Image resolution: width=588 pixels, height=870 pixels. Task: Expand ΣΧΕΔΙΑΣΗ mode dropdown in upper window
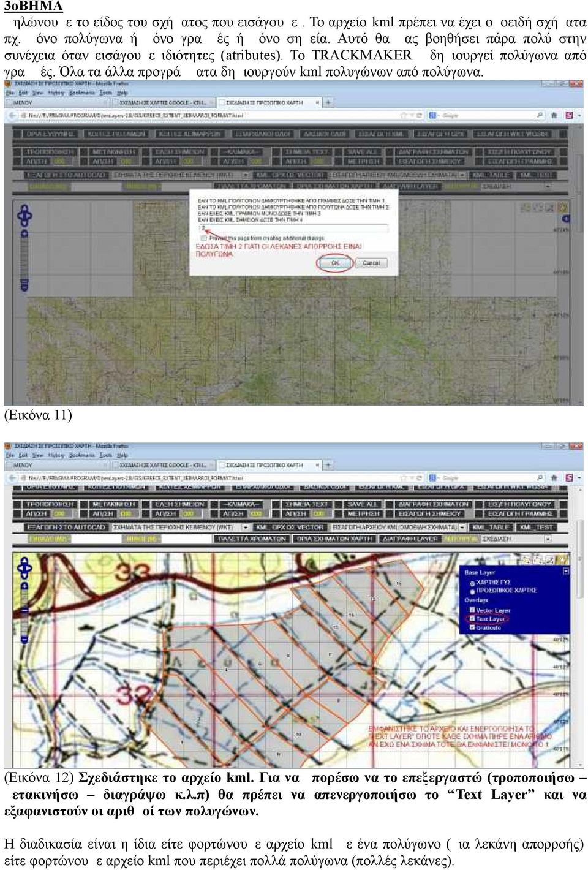(548, 186)
